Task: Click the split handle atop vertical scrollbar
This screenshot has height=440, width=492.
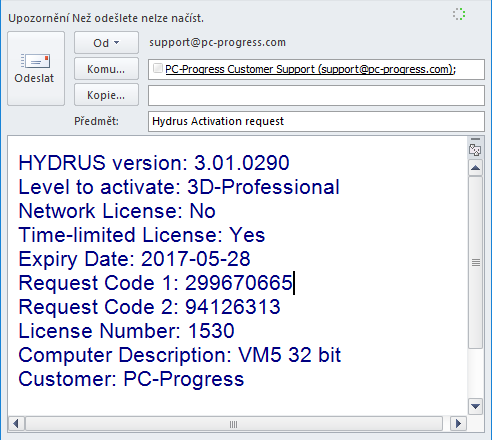Action: [475, 139]
